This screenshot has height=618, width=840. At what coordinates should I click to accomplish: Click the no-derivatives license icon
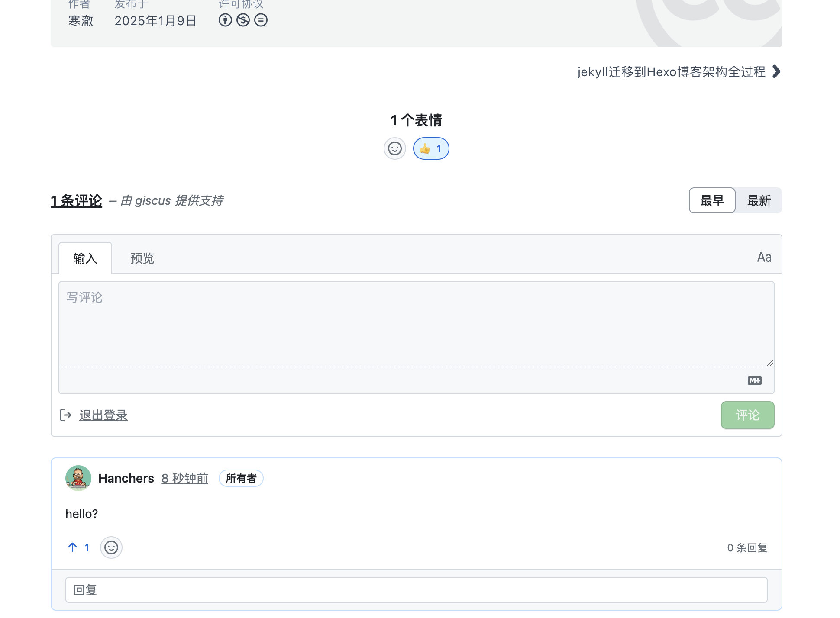[261, 20]
